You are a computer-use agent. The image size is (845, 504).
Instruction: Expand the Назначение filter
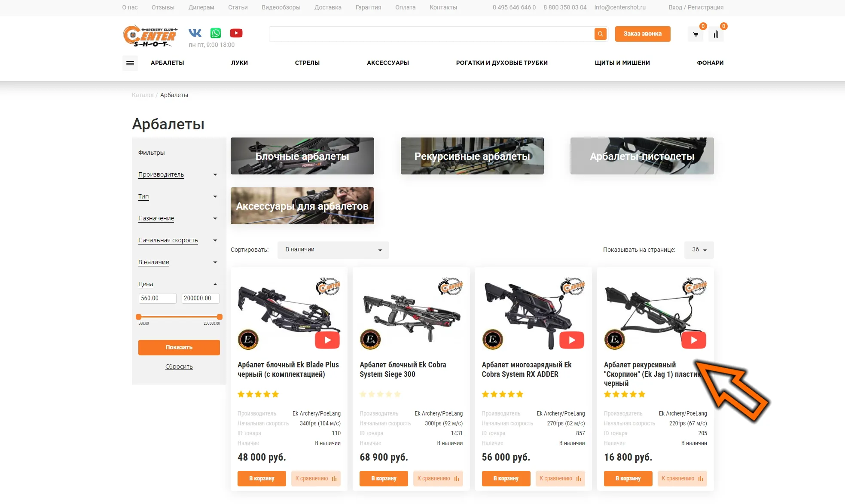pos(178,218)
